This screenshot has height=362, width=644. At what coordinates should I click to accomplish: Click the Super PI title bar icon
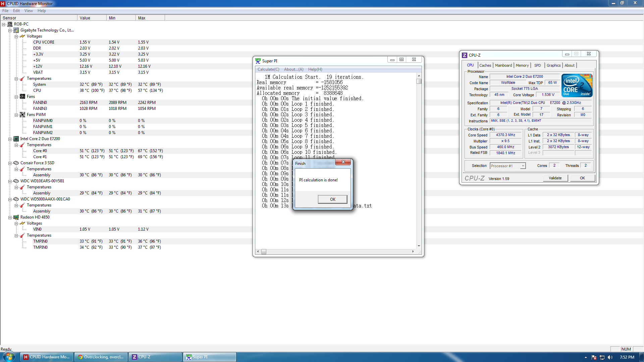(258, 61)
